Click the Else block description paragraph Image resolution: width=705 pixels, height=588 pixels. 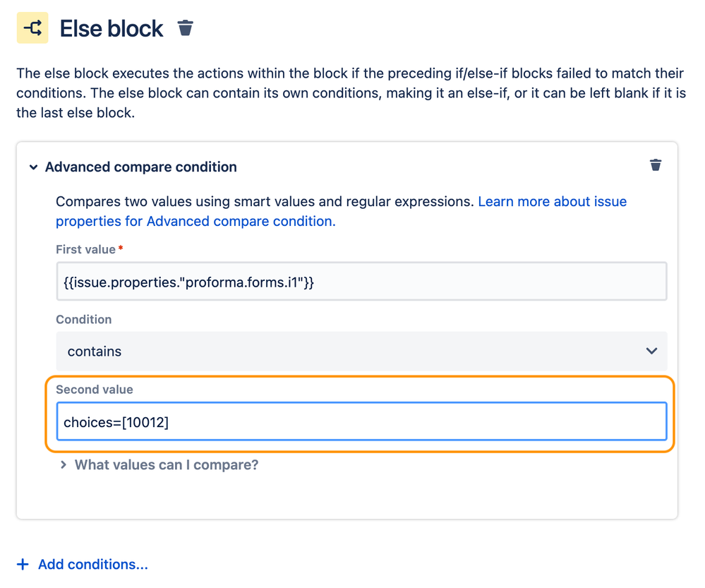351,92
